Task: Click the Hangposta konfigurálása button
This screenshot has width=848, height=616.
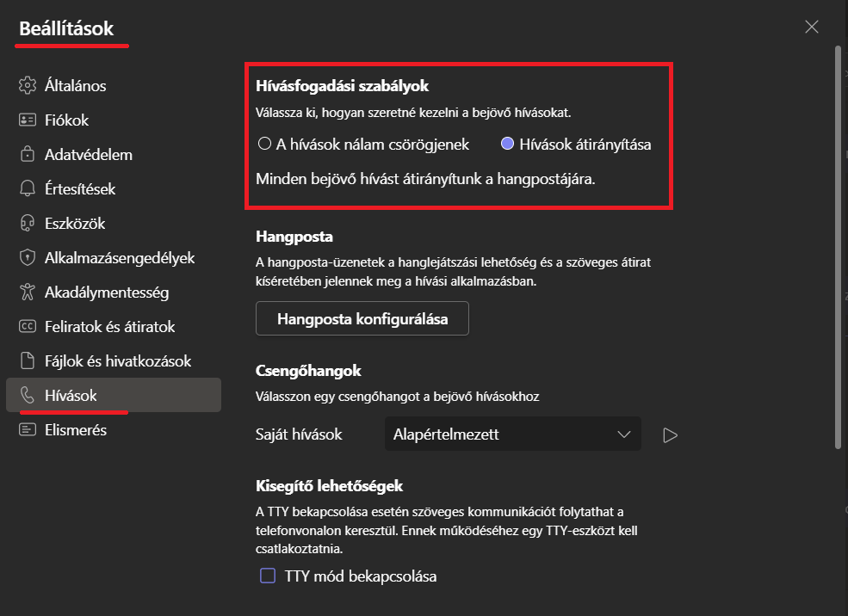Action: [362, 318]
